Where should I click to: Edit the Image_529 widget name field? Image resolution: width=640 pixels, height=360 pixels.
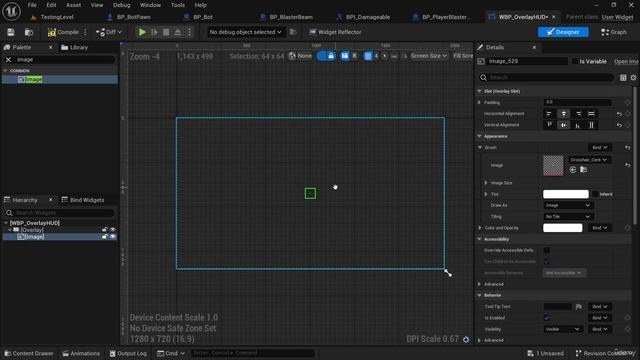point(527,61)
